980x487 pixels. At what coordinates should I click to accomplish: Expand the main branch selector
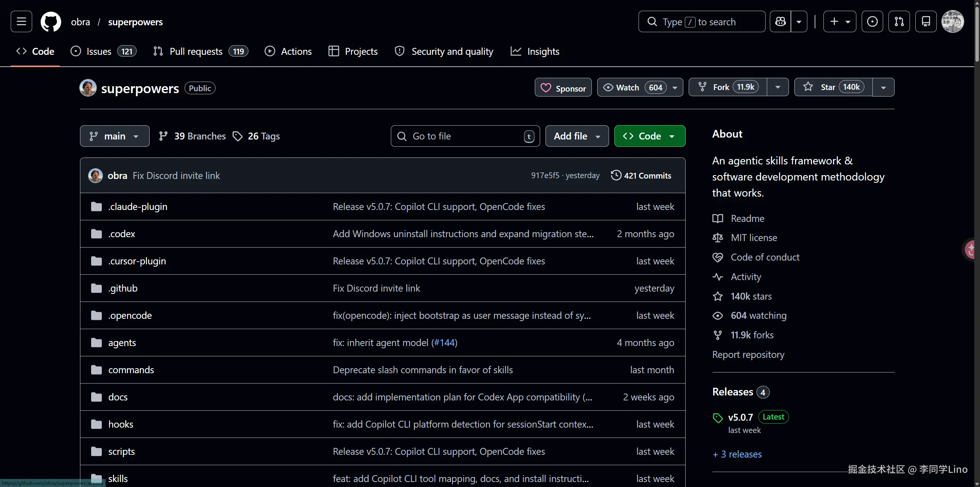click(114, 136)
